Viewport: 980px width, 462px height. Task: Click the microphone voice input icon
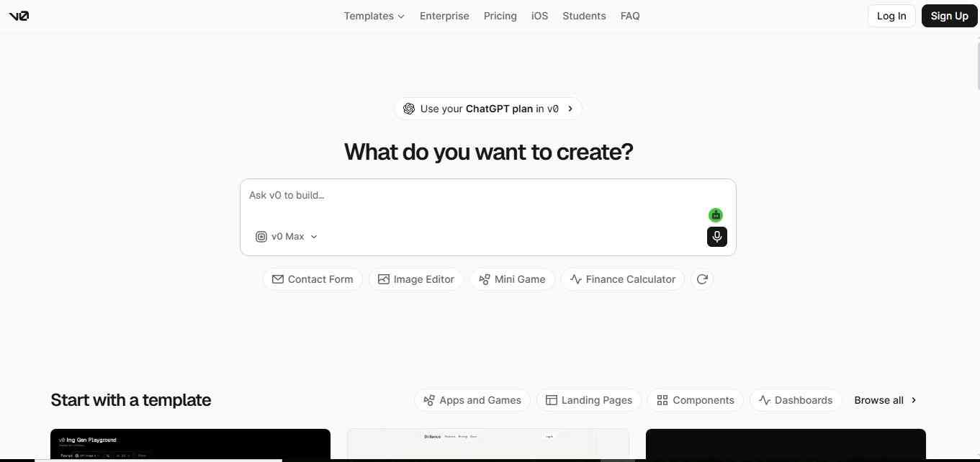pos(717,237)
